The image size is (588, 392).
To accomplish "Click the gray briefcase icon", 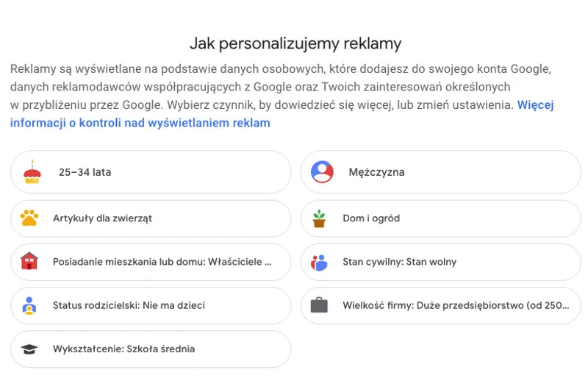I will point(319,305).
